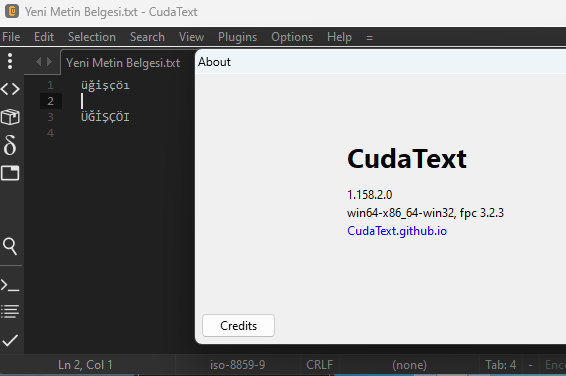Viewport: 566px width, 376px height.
Task: Select the Yeni Metin Belgesi.txt tab
Action: [123, 63]
